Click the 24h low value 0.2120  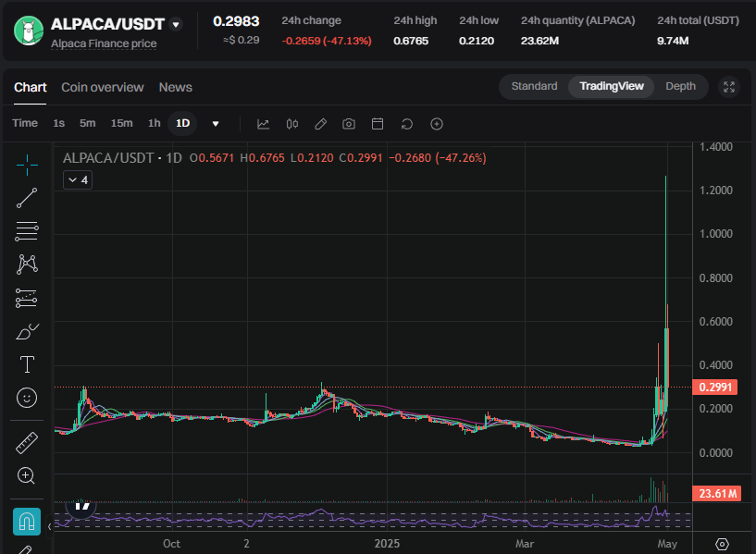pyautogui.click(x=477, y=41)
